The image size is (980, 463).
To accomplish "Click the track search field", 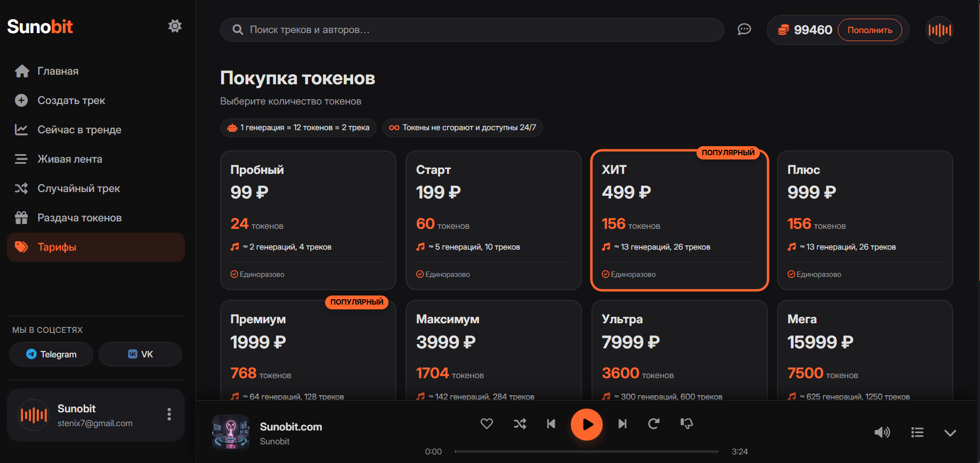I will (472, 30).
